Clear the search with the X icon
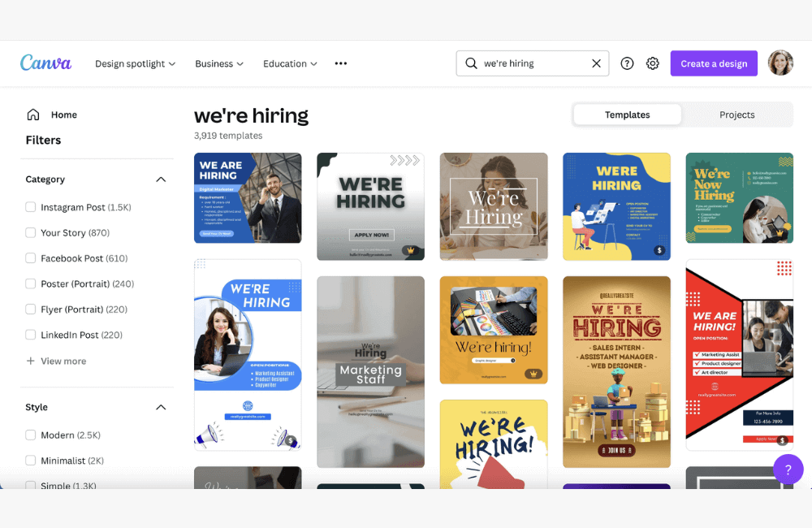The image size is (812, 528). click(x=596, y=63)
